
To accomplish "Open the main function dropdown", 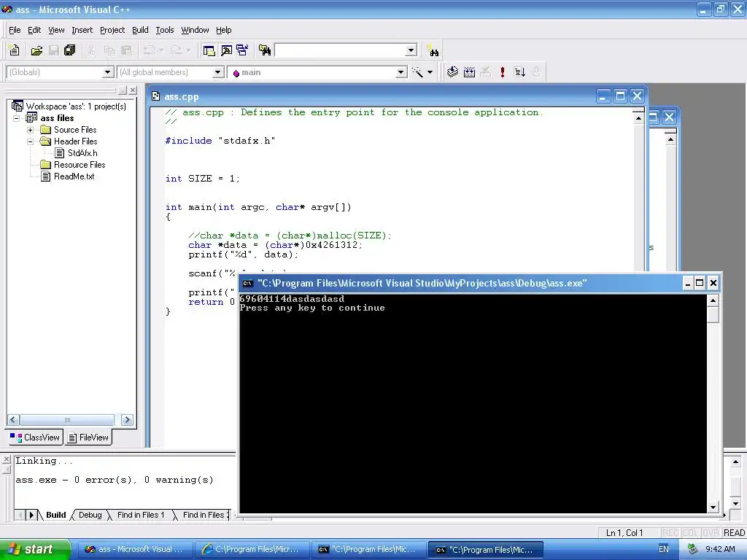I will coord(401,72).
